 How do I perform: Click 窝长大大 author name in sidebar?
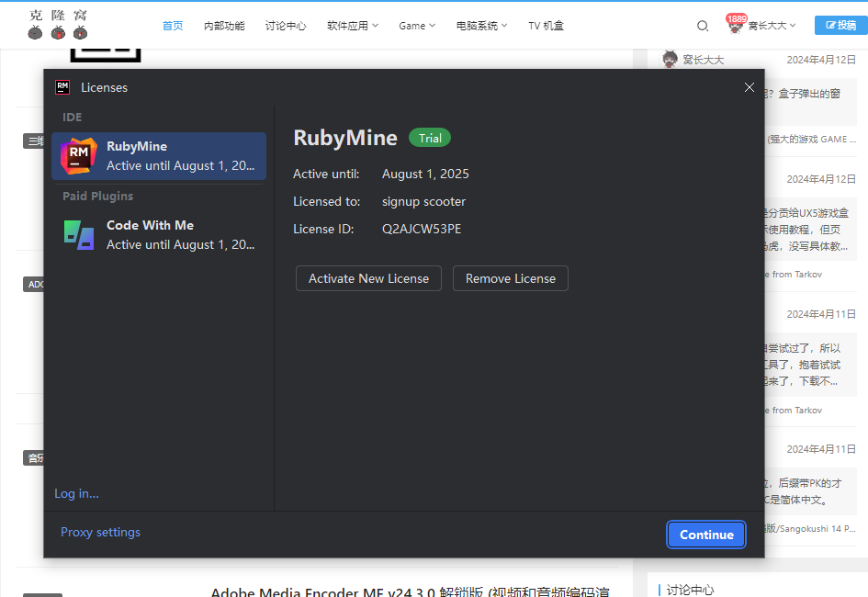pos(703,60)
